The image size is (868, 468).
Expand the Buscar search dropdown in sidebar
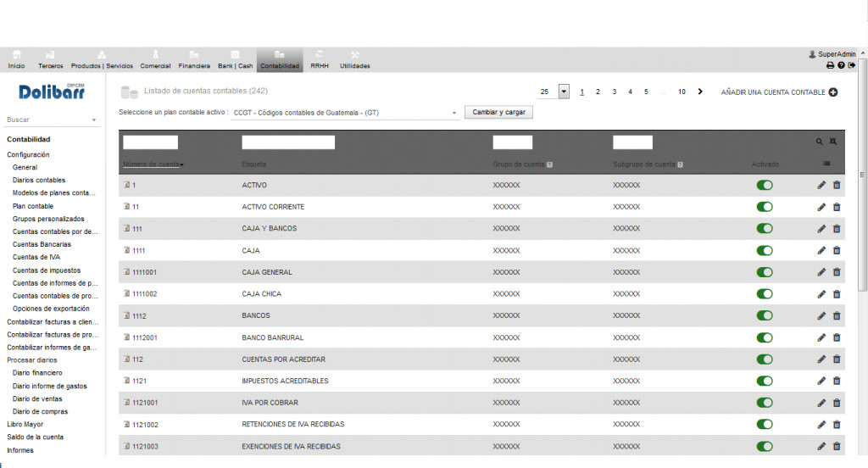tap(94, 120)
